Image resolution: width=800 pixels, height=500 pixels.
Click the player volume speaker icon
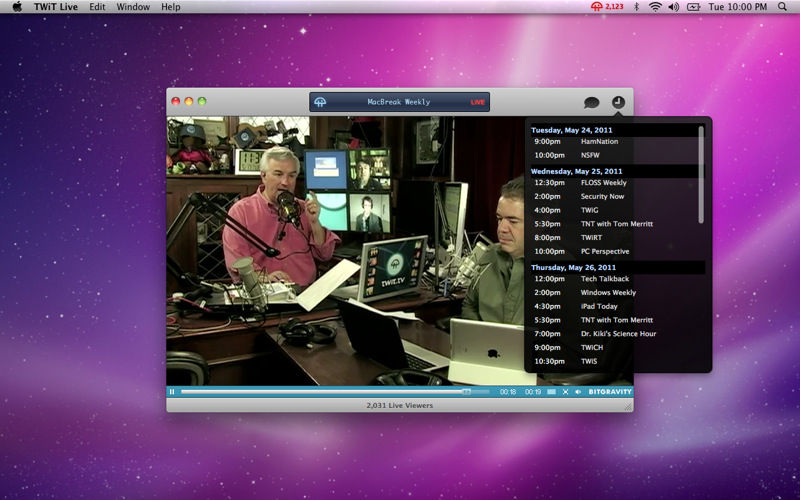pos(578,392)
